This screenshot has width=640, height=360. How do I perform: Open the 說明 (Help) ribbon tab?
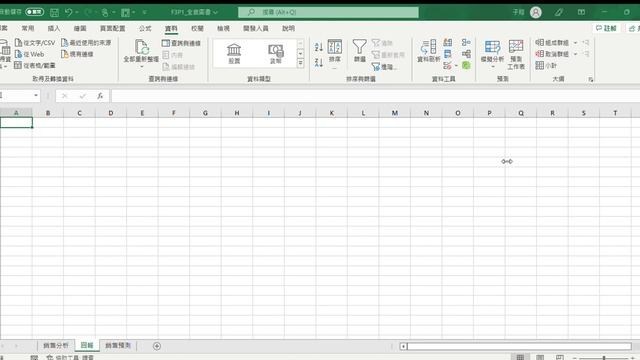click(x=288, y=28)
